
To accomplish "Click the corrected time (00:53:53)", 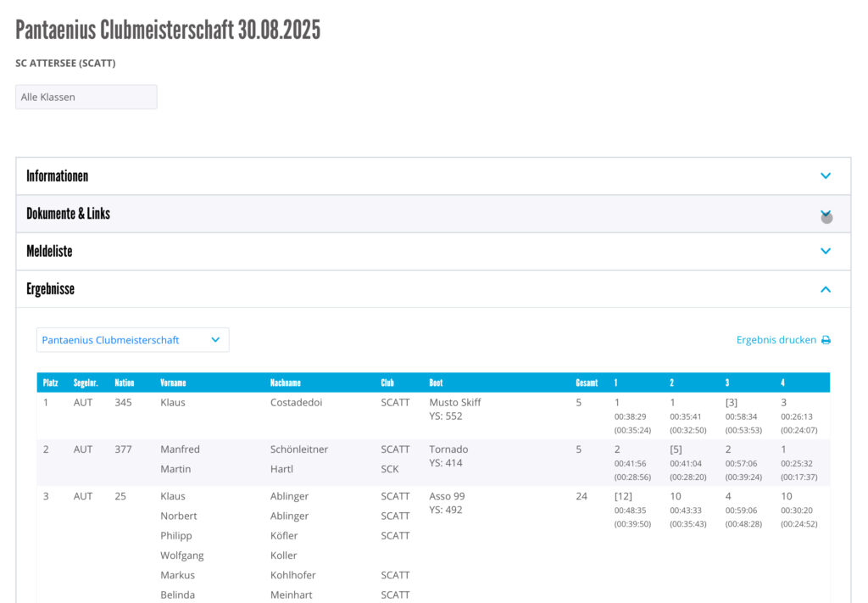I will 743,430.
